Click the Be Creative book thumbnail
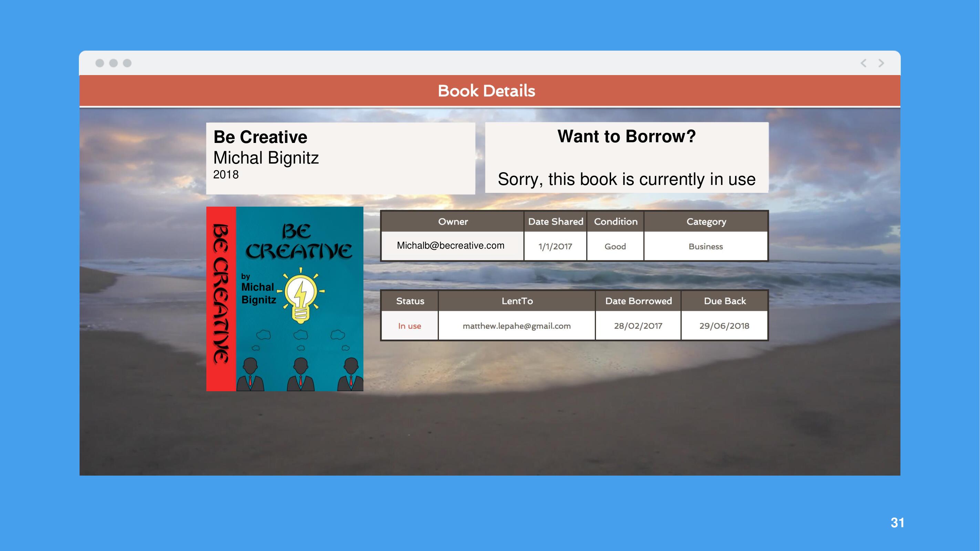980x551 pixels. coord(285,299)
